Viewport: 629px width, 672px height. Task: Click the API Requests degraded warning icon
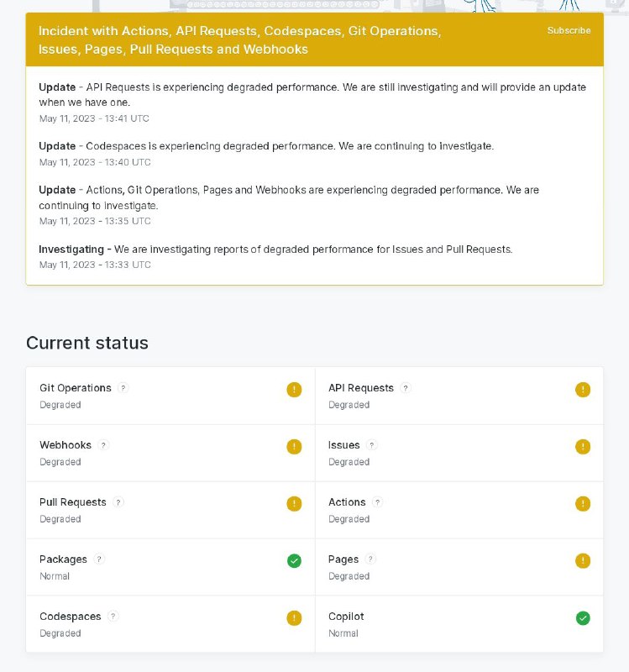click(x=583, y=390)
